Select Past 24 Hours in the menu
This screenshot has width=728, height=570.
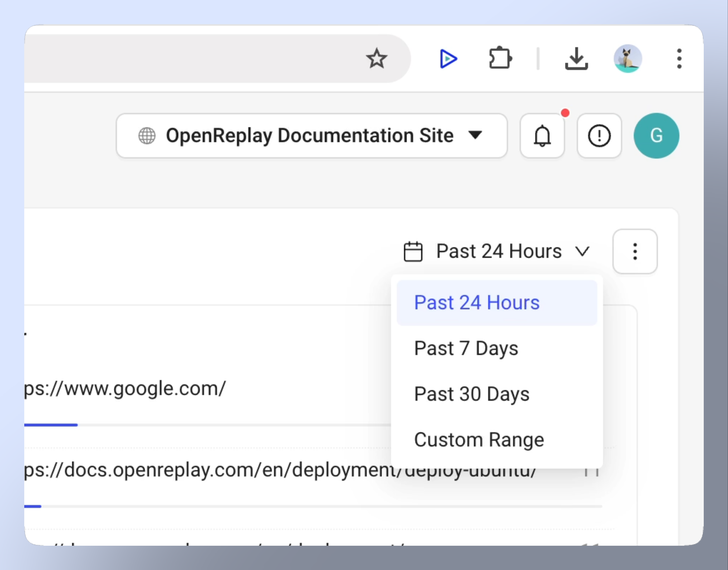tap(497, 303)
